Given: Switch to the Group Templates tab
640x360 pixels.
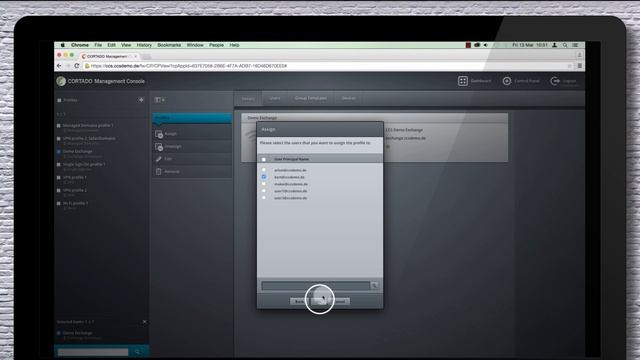Looking at the screenshot, I should [x=311, y=98].
